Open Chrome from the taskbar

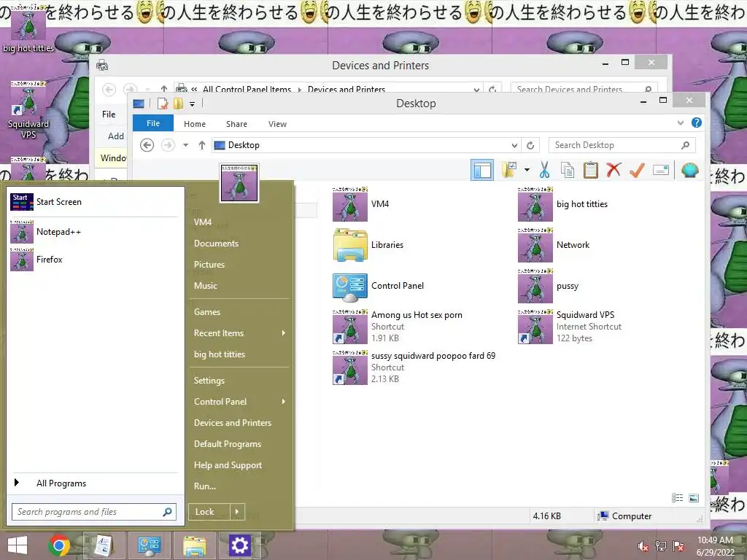point(59,545)
